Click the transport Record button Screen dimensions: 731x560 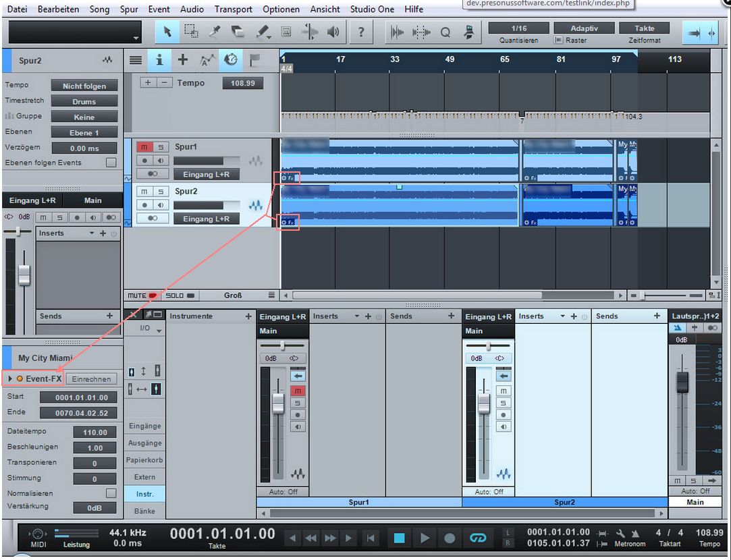450,538
